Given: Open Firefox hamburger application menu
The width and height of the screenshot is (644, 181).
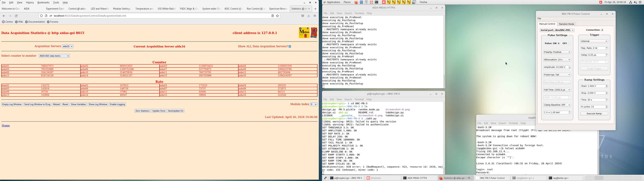Looking at the screenshot, I should (x=315, y=16).
